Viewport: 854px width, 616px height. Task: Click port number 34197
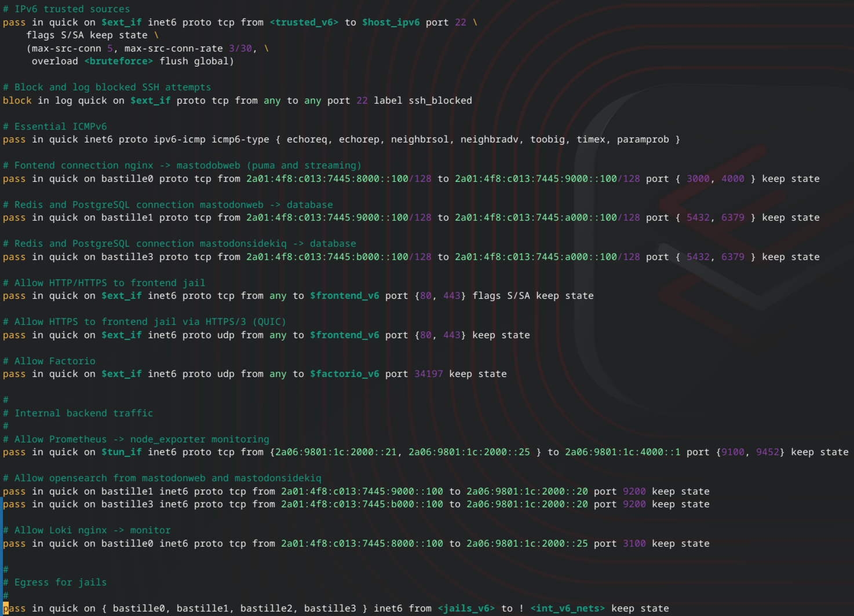[428, 374]
